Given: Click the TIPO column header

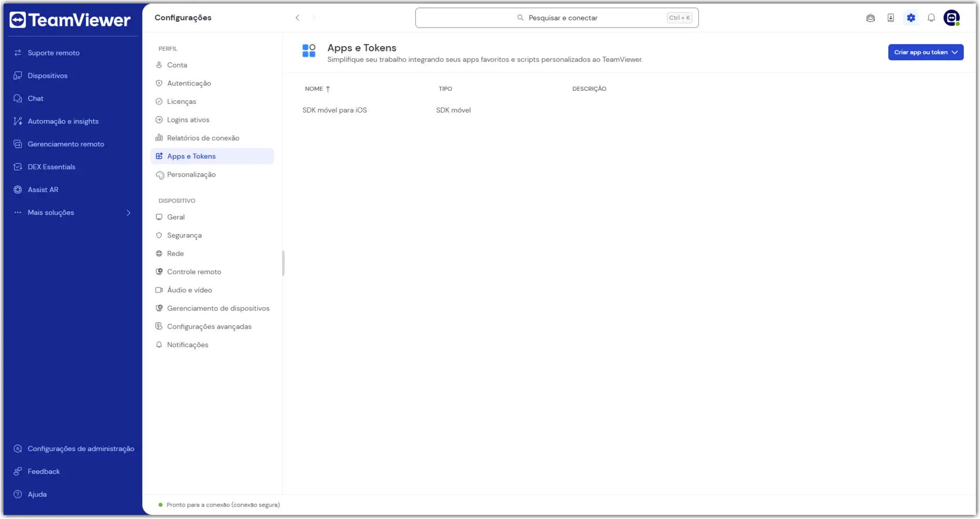Looking at the screenshot, I should pyautogui.click(x=445, y=89).
